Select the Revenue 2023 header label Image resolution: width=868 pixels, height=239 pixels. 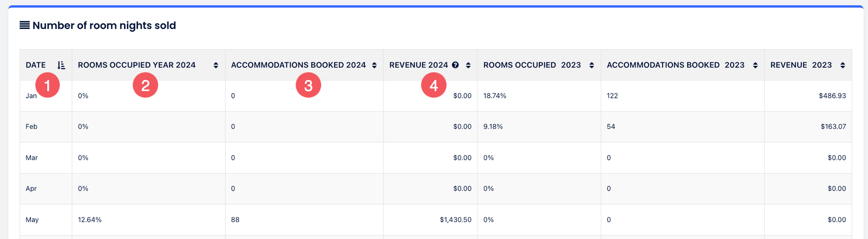[800, 65]
